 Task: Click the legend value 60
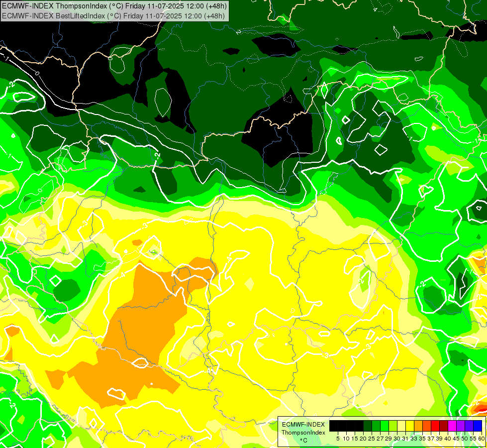482,439
